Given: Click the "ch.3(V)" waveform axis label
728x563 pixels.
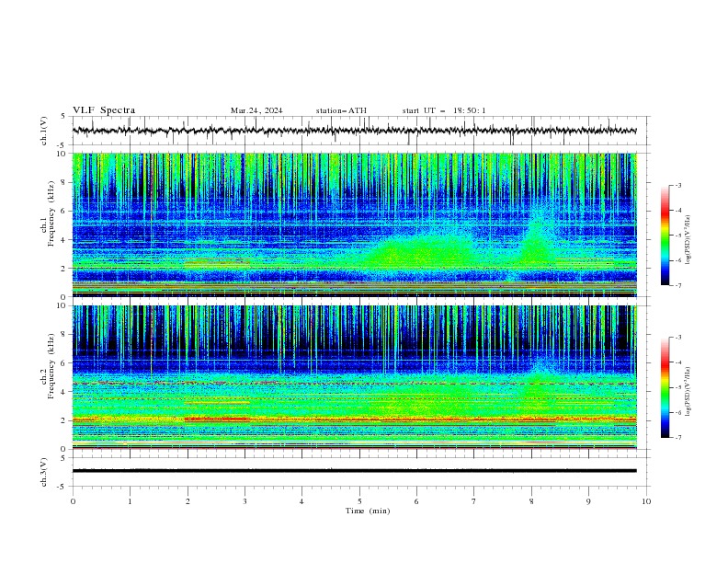Looking at the screenshot, I should [44, 473].
